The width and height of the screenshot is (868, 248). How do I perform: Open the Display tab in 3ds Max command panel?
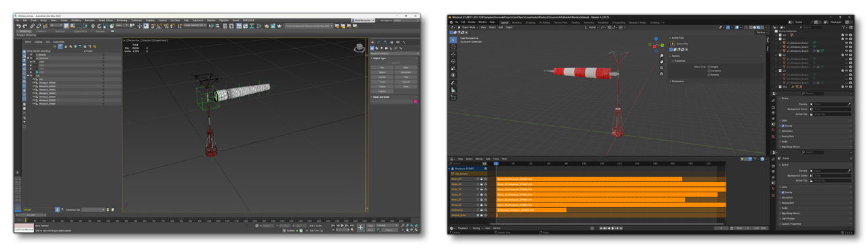tap(398, 42)
